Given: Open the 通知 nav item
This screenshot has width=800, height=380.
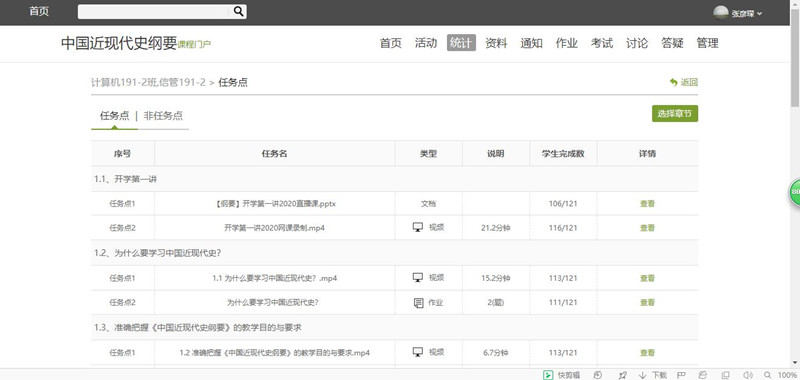Looking at the screenshot, I should (531, 43).
